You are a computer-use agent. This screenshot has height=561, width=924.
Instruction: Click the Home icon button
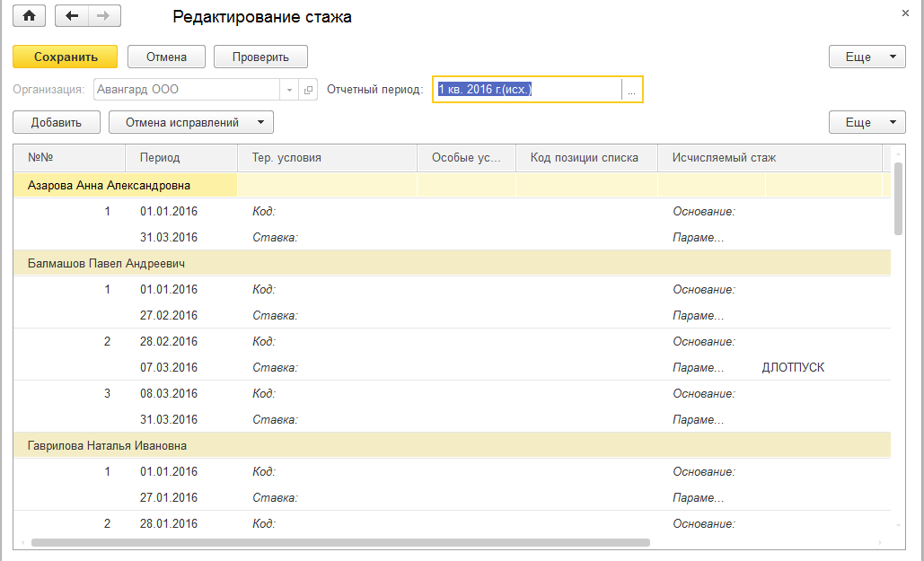click(x=29, y=16)
